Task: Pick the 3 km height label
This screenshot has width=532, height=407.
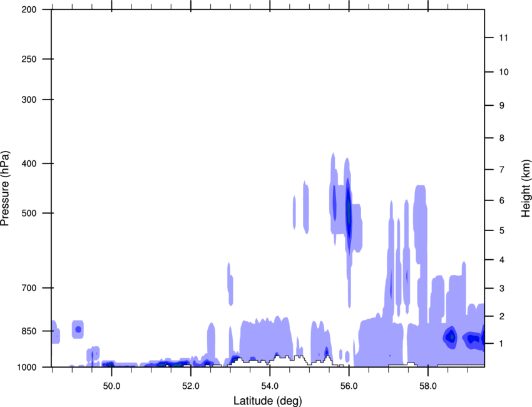Action: pyautogui.click(x=501, y=289)
